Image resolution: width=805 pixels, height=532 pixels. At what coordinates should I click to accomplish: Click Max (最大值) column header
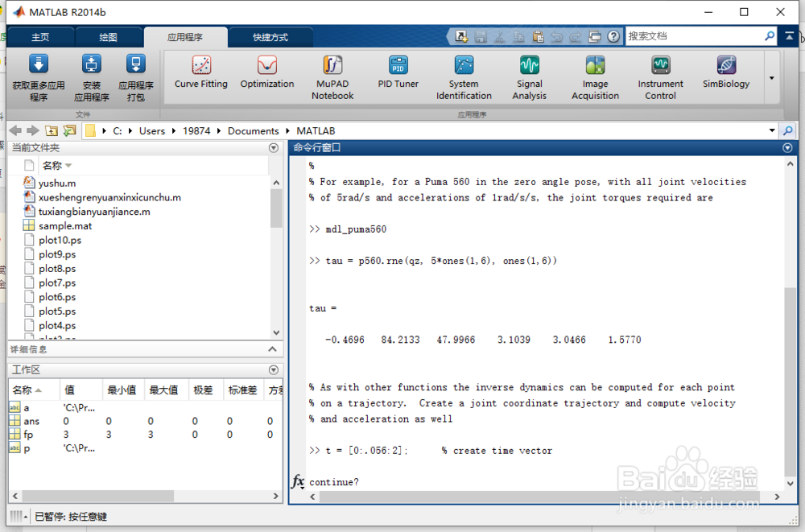tap(163, 390)
